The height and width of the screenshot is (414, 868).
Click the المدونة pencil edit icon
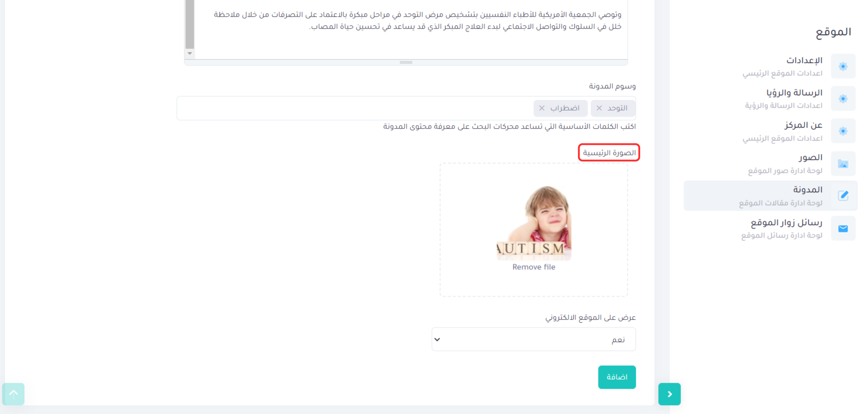[x=843, y=196]
